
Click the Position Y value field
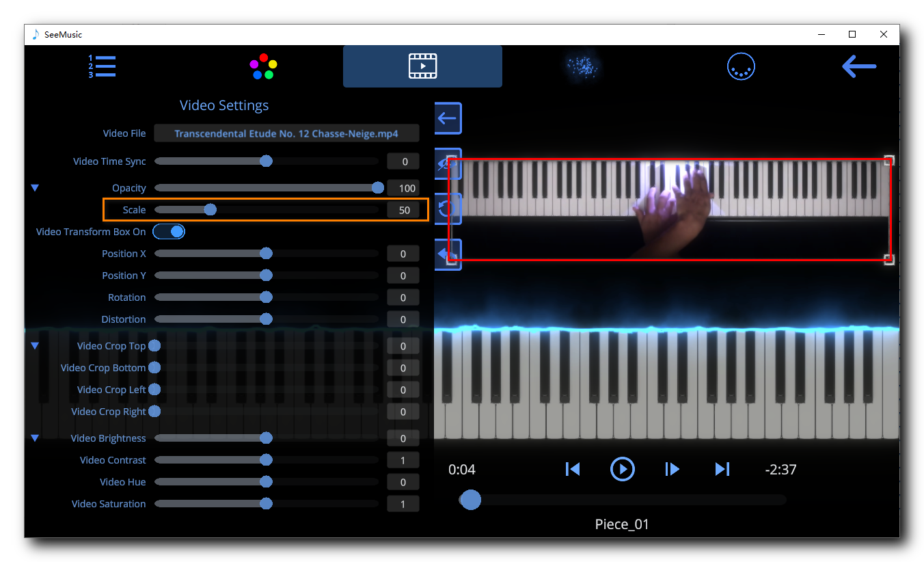pos(403,276)
